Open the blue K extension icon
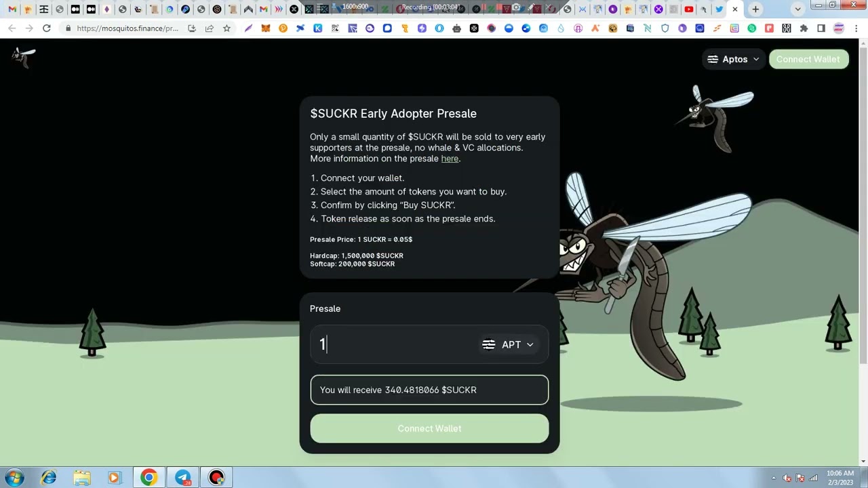868x488 pixels. coord(317,28)
